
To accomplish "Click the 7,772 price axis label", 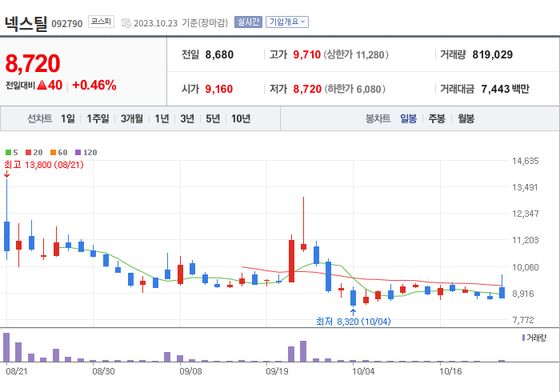I will 523,320.
